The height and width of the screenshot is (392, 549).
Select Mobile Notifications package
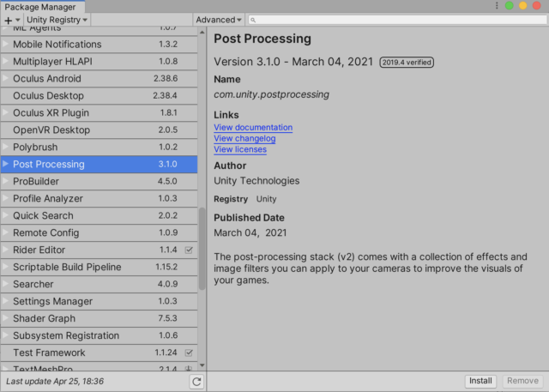coord(100,44)
